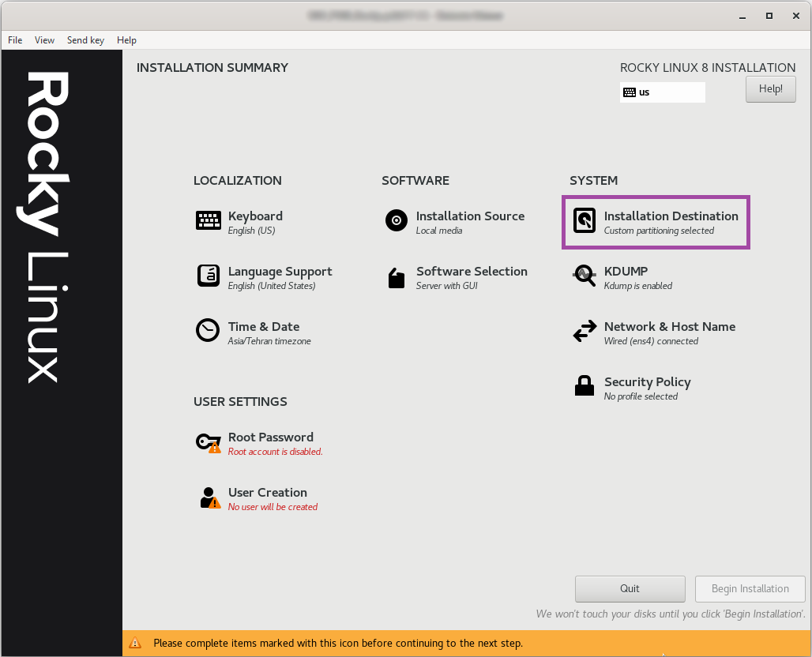Screen dimensions: 812x657
Task: Select the Installation Source disc icon
Action: (397, 220)
